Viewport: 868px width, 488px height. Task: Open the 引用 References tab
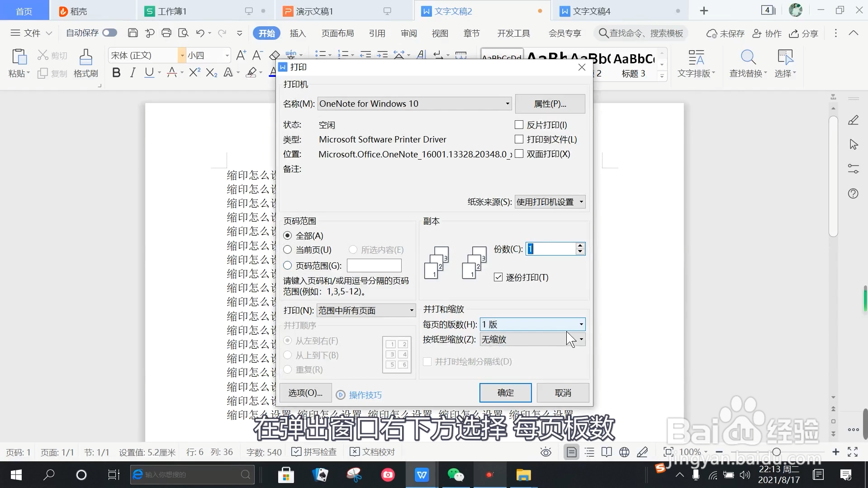[x=377, y=33]
